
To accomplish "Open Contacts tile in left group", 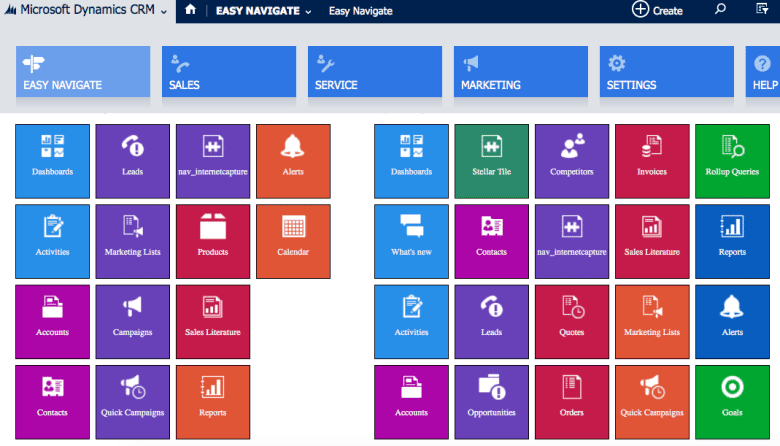I will (52, 402).
